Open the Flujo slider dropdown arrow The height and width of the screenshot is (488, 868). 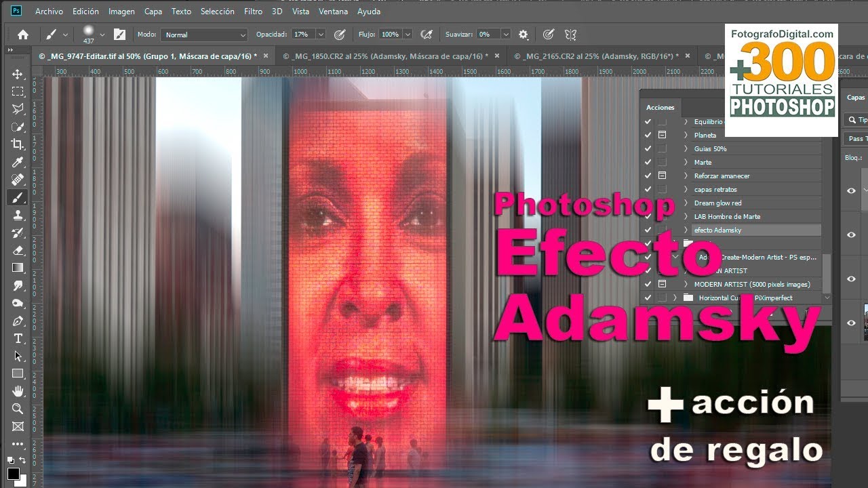coord(408,35)
